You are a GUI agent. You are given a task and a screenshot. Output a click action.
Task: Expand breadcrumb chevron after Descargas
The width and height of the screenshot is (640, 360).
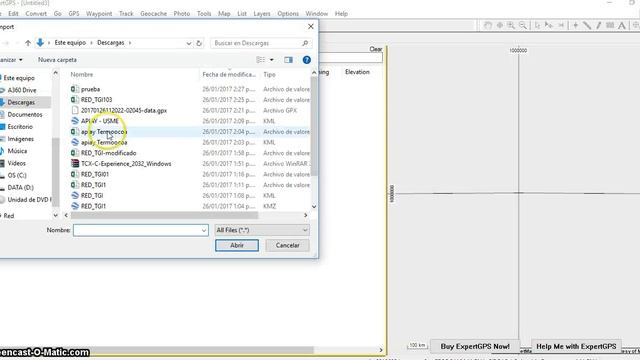tap(130, 42)
